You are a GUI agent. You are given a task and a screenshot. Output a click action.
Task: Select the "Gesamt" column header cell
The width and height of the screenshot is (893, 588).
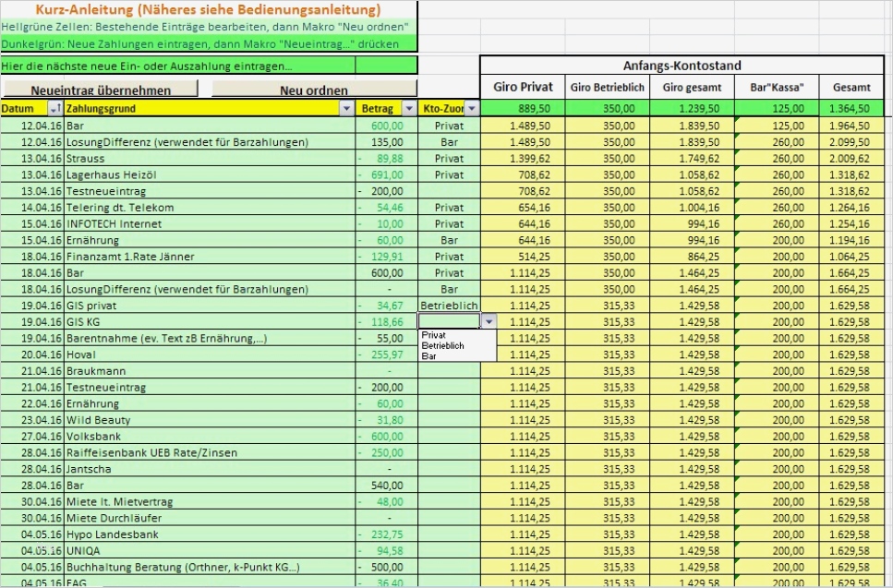[x=851, y=87]
